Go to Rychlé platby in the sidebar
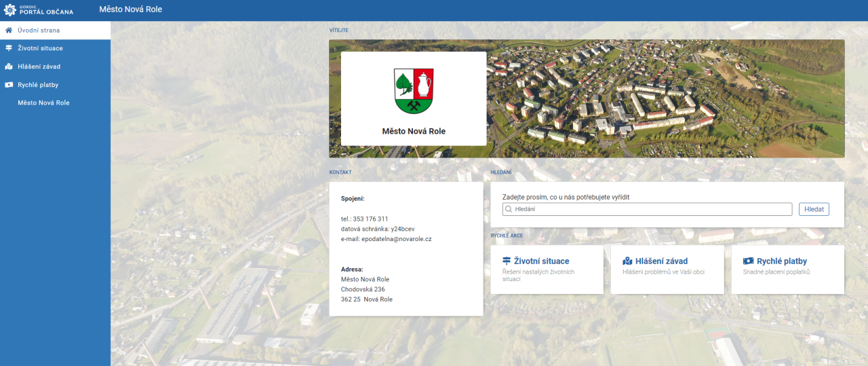Viewport: 868px width, 366px height. [x=38, y=85]
